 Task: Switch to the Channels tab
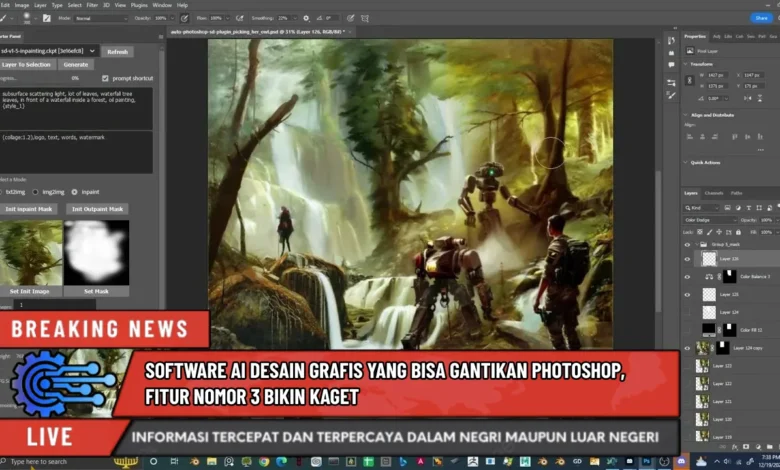(714, 193)
